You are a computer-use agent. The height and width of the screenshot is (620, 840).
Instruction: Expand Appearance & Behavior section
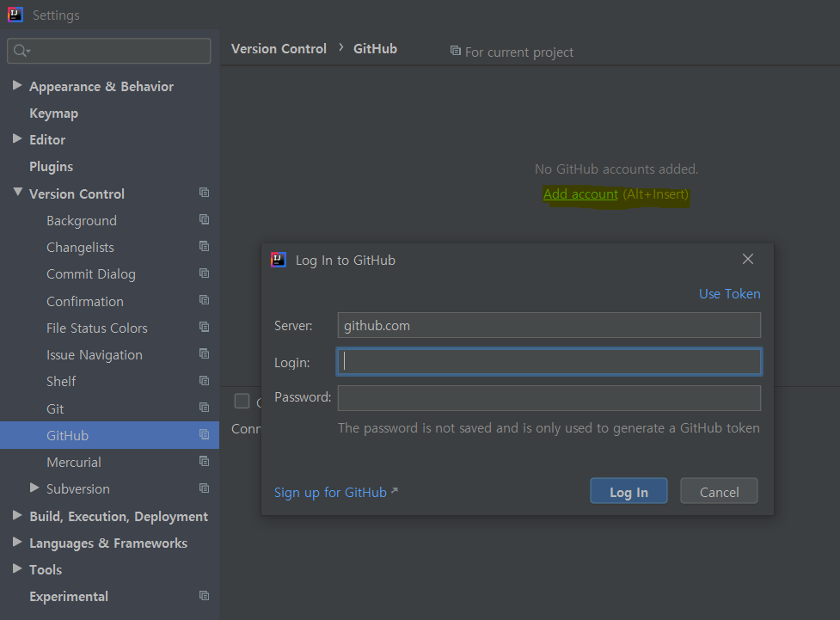point(17,85)
